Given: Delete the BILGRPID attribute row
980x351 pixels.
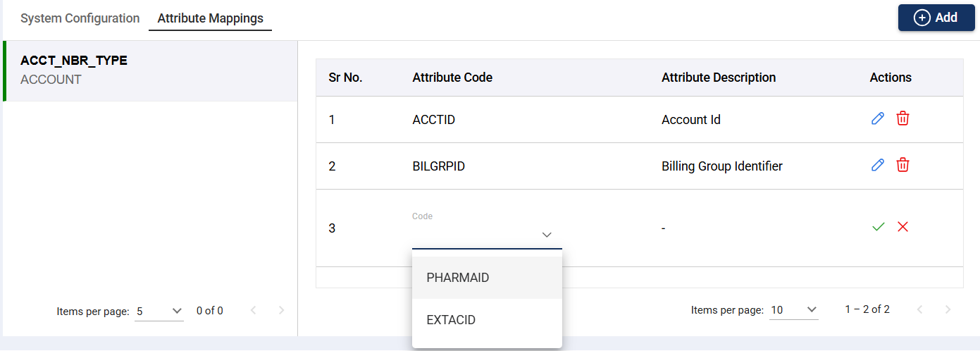Looking at the screenshot, I should point(903,166).
